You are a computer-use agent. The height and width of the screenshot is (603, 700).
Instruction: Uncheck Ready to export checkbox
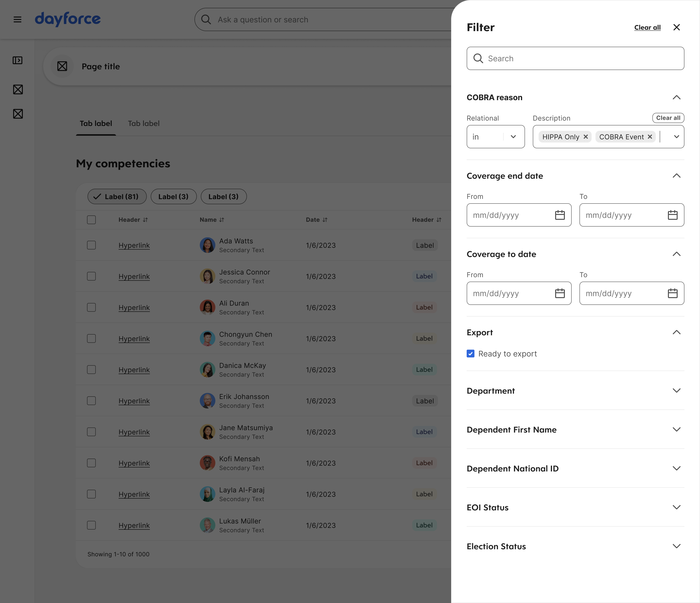(x=470, y=354)
